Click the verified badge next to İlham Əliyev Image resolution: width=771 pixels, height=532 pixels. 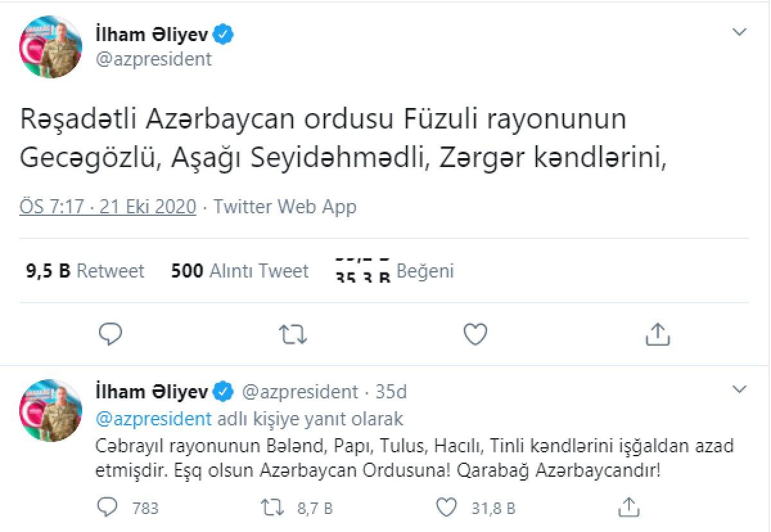point(223,35)
